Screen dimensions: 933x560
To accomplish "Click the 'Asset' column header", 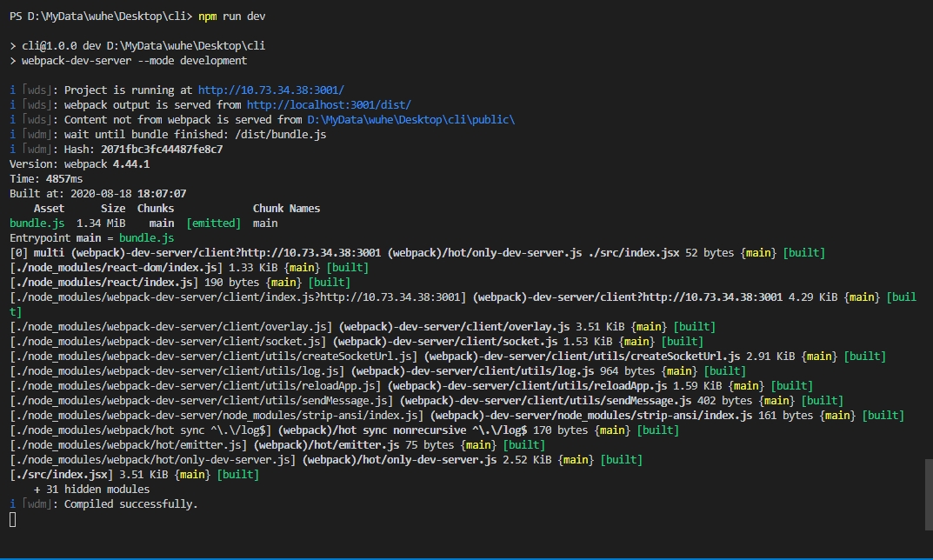I will click(49, 209).
